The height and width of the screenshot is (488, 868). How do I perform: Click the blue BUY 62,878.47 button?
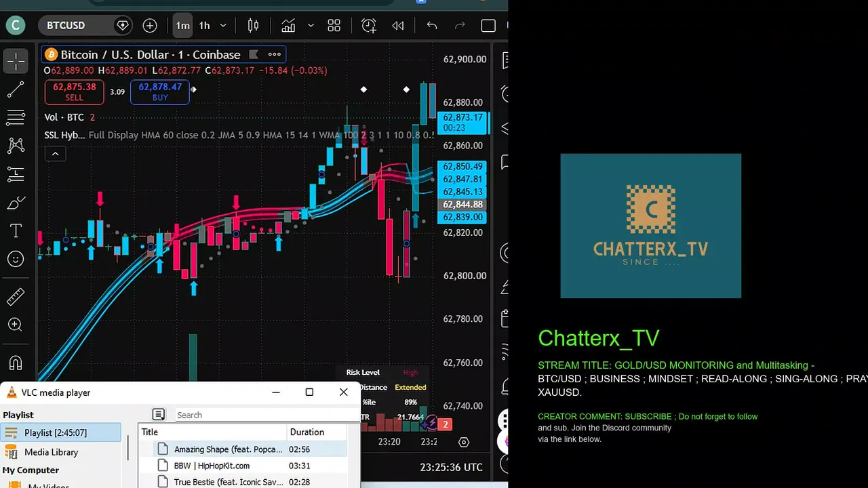(x=160, y=92)
